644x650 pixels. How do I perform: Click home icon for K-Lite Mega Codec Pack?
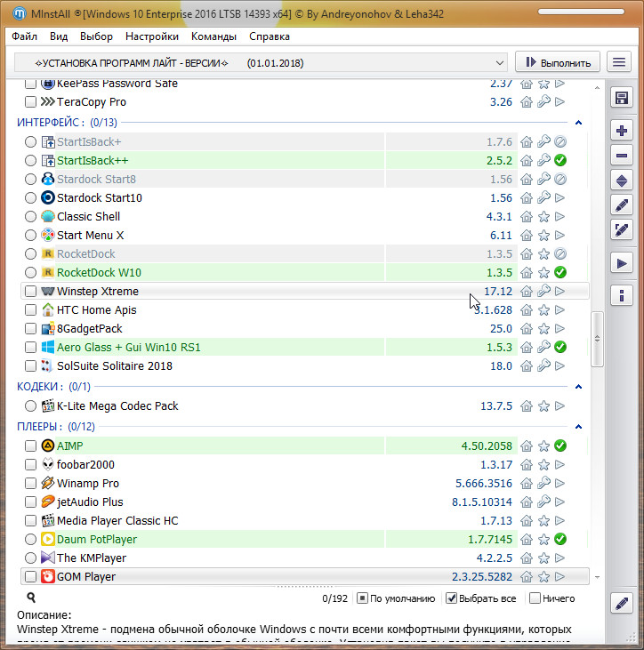pyautogui.click(x=527, y=405)
